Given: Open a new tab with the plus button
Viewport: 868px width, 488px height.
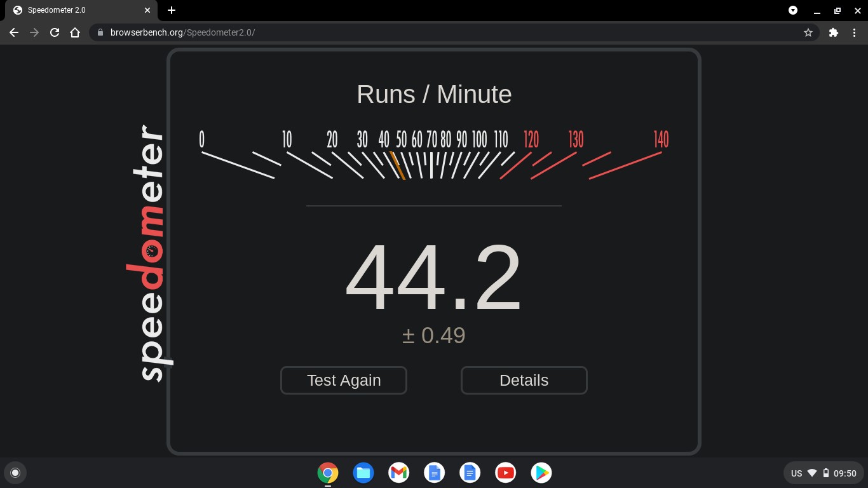Looking at the screenshot, I should [x=172, y=10].
